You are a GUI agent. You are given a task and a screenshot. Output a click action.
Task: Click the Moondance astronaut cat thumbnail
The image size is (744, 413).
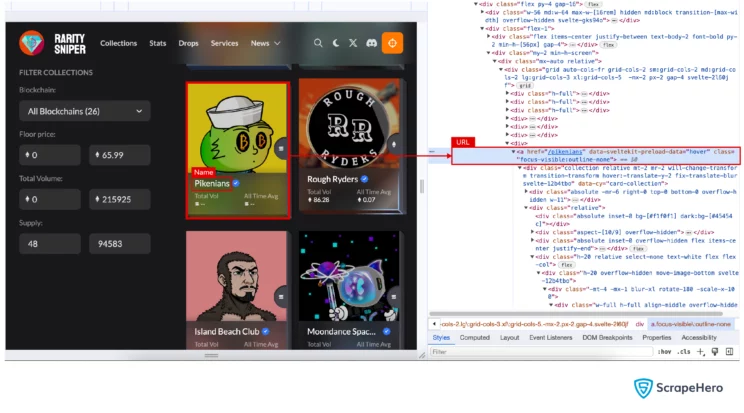coord(349,276)
